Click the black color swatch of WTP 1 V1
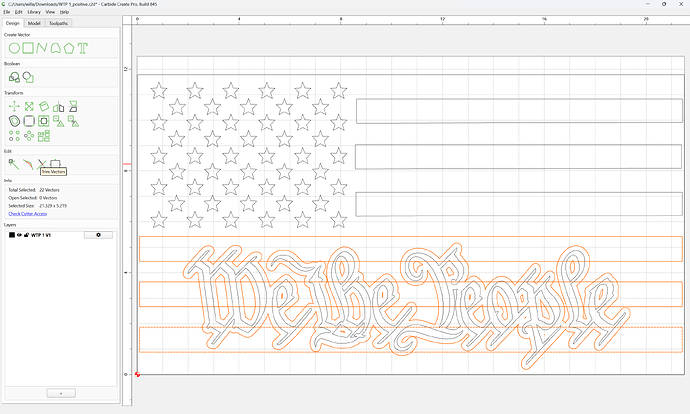The width and height of the screenshot is (690, 414). coord(12,235)
